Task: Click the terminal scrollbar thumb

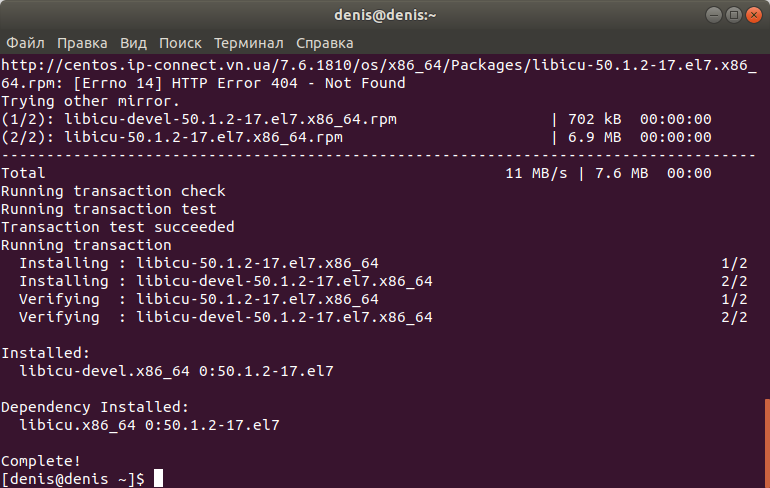Action: [x=768, y=443]
